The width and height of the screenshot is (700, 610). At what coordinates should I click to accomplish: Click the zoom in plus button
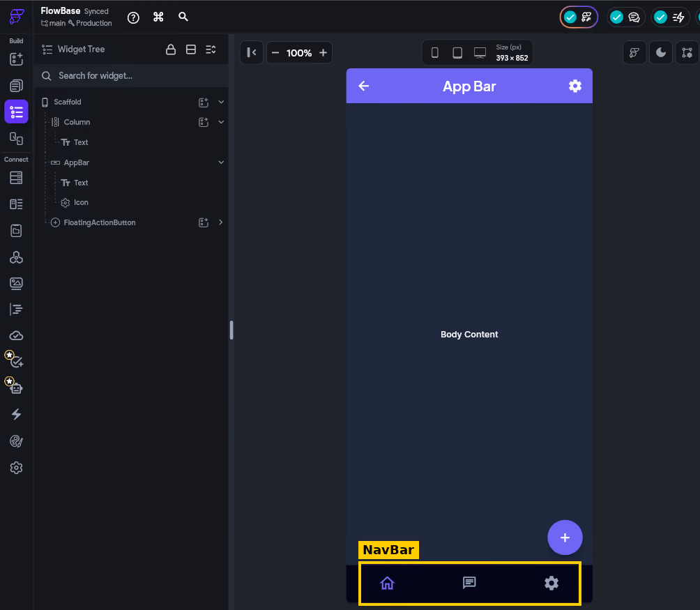[x=323, y=53]
